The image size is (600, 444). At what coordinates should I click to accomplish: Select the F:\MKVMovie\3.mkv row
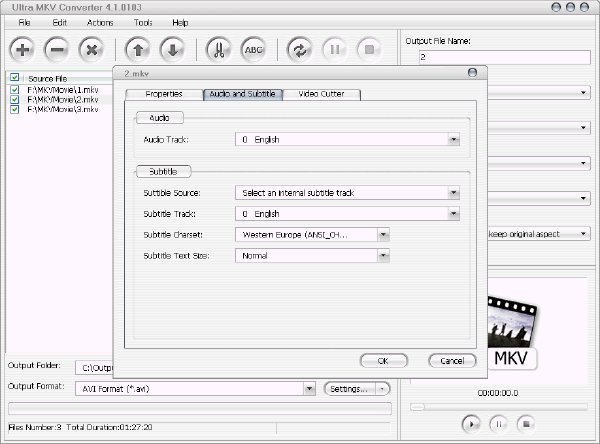63,109
